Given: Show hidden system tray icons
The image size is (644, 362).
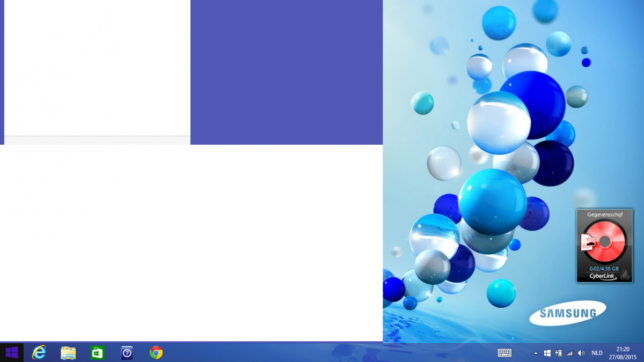Looking at the screenshot, I should click(x=536, y=353).
